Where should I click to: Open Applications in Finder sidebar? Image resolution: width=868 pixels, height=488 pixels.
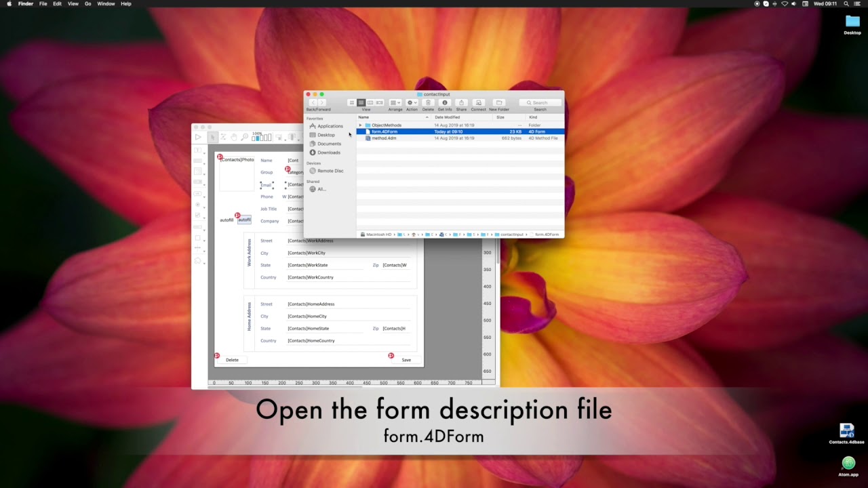coord(326,126)
